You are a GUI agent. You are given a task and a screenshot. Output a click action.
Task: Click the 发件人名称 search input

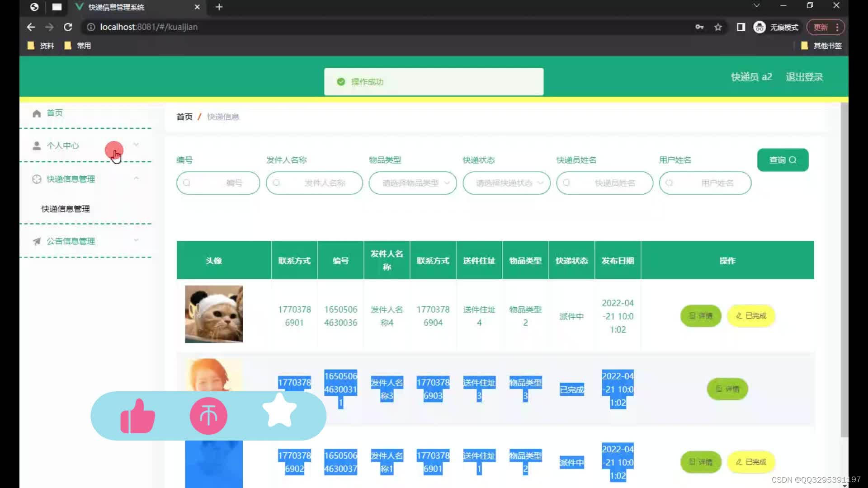[x=314, y=183]
